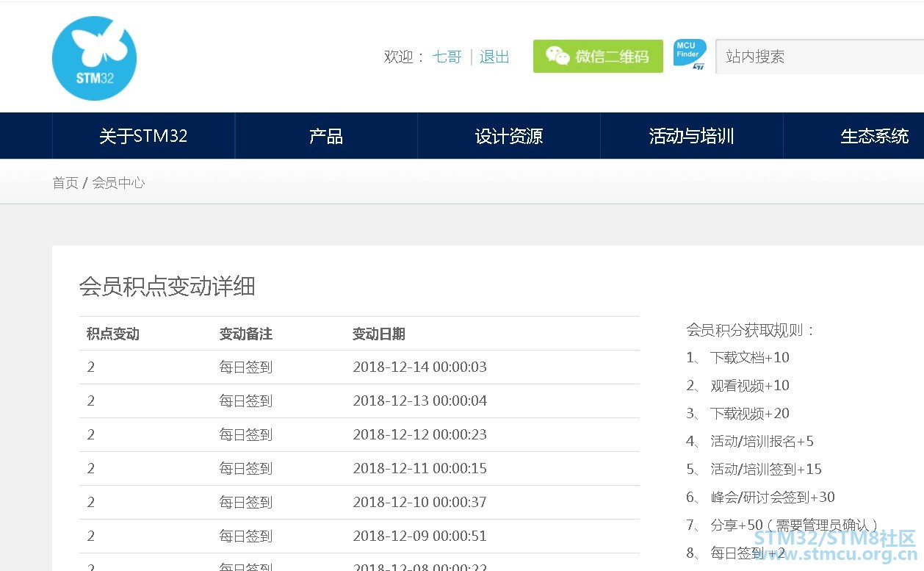
Task: Open the 产品 menu
Action: 326,136
